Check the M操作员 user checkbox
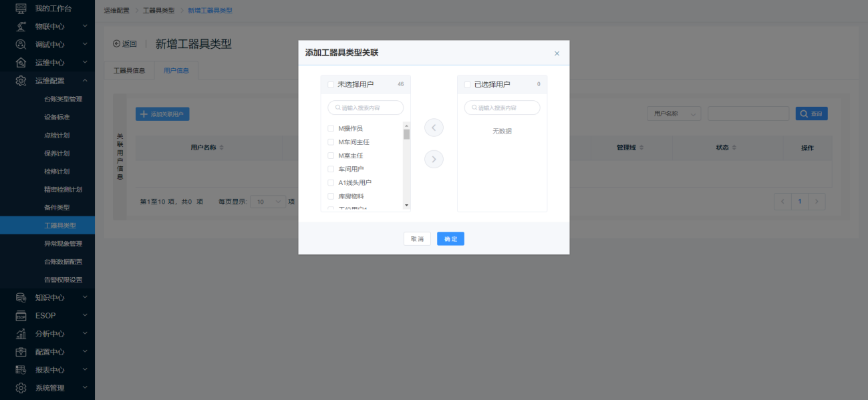868x400 pixels. tap(331, 128)
